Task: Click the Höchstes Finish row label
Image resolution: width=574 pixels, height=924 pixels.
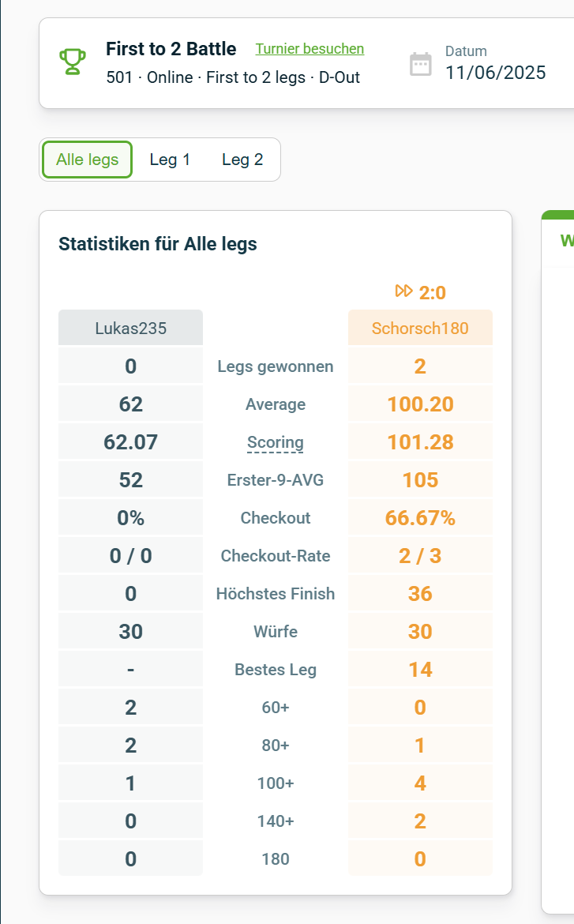Action: pos(276,593)
